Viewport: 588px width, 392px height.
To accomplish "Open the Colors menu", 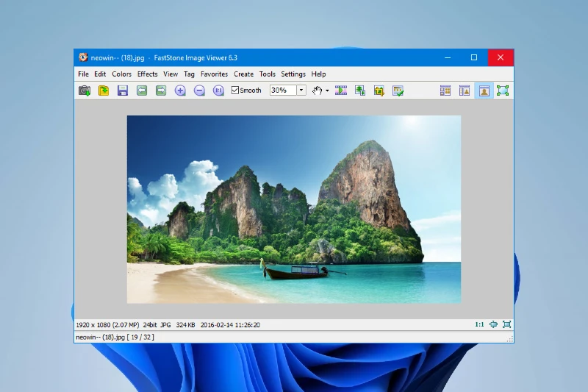I will [x=121, y=74].
